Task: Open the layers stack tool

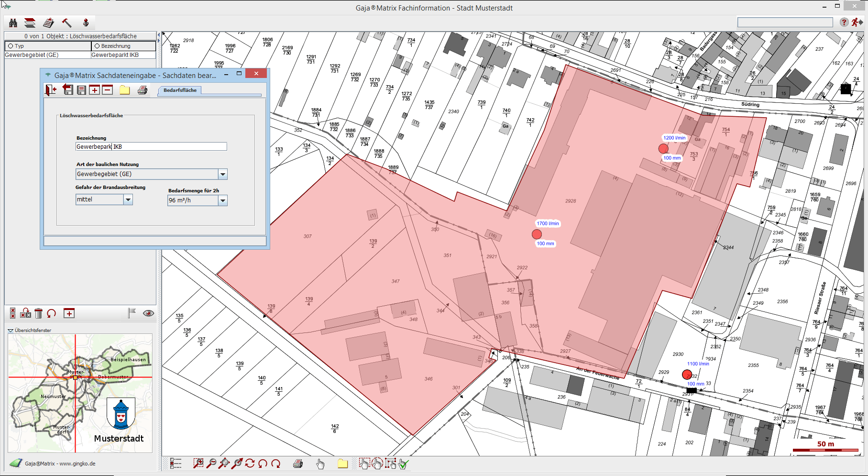Action: [30, 22]
